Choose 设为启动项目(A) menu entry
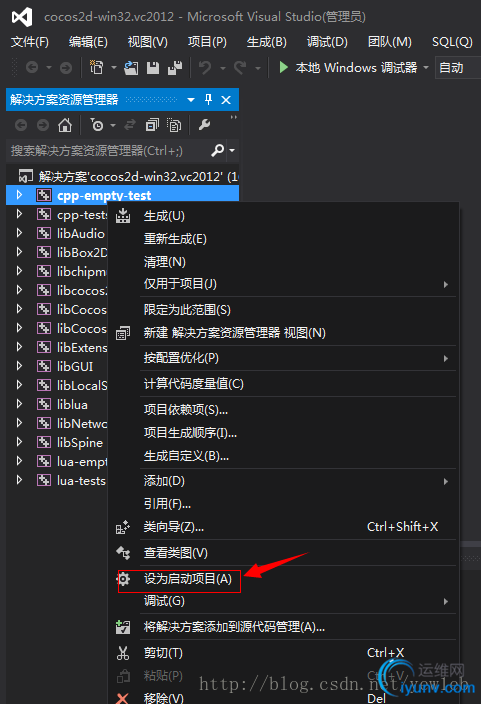Image resolution: width=481 pixels, height=704 pixels. pos(284,579)
